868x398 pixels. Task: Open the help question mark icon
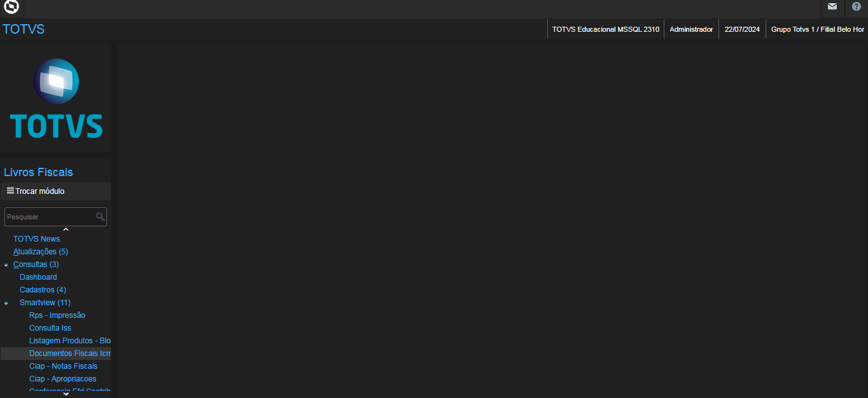click(x=857, y=7)
